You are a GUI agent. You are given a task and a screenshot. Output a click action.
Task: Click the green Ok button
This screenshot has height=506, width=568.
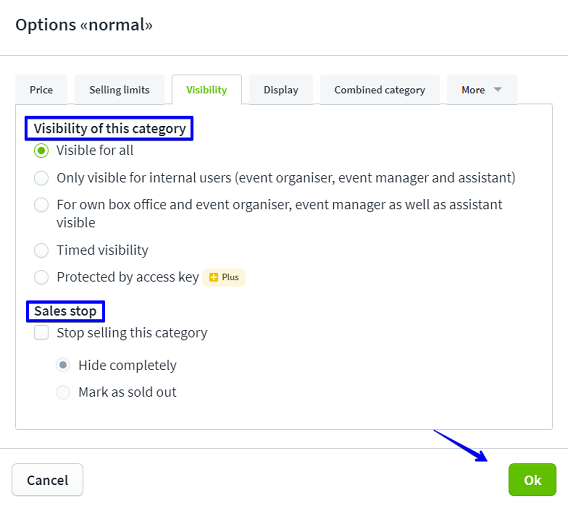tap(532, 480)
